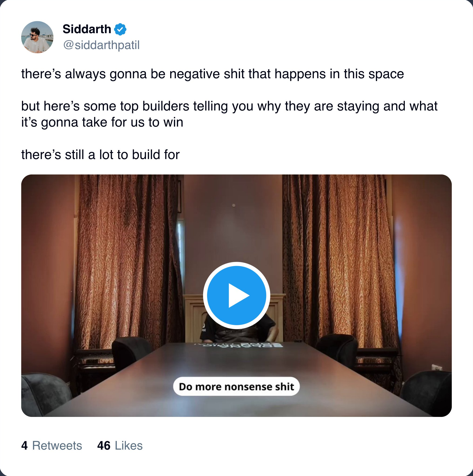Click the likes count number 46
473x476 pixels.
[x=104, y=445]
